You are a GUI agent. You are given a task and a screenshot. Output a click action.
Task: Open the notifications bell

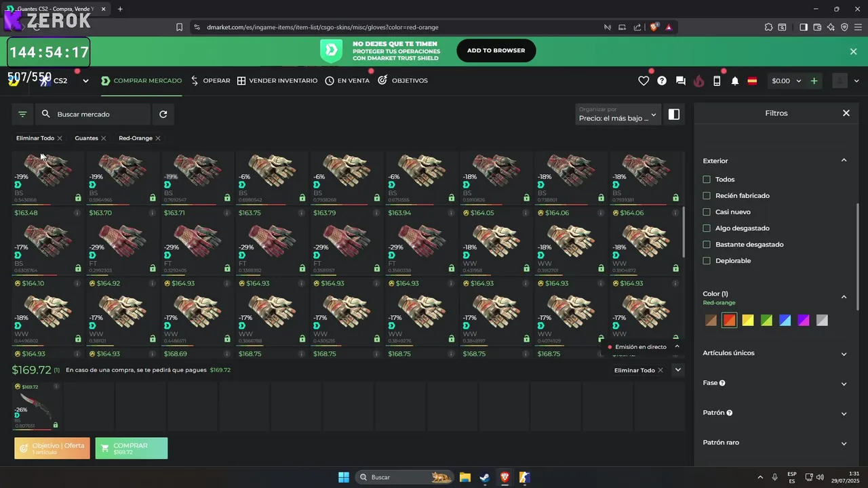pyautogui.click(x=735, y=81)
